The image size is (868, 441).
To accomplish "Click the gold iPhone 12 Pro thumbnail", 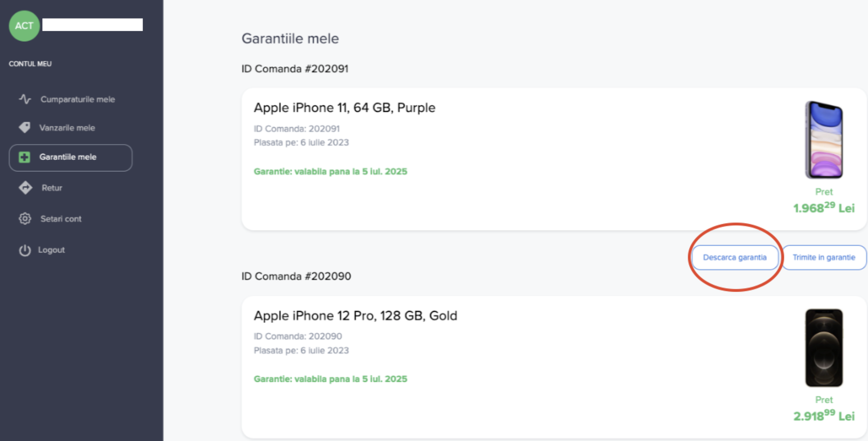I will pyautogui.click(x=824, y=347).
